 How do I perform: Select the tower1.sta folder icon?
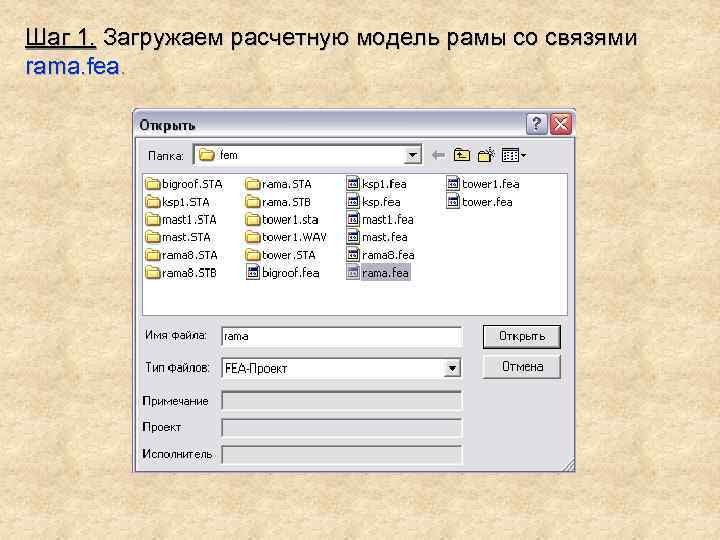tap(253, 219)
